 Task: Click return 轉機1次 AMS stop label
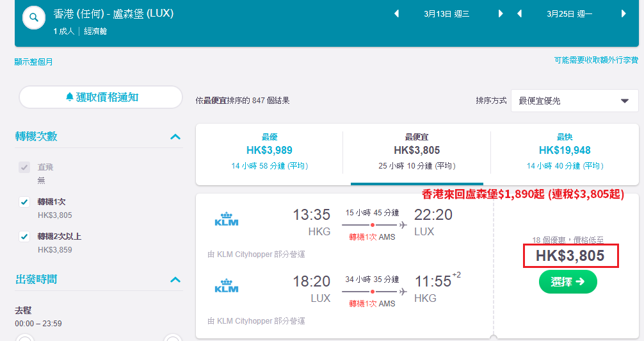pos(372,304)
